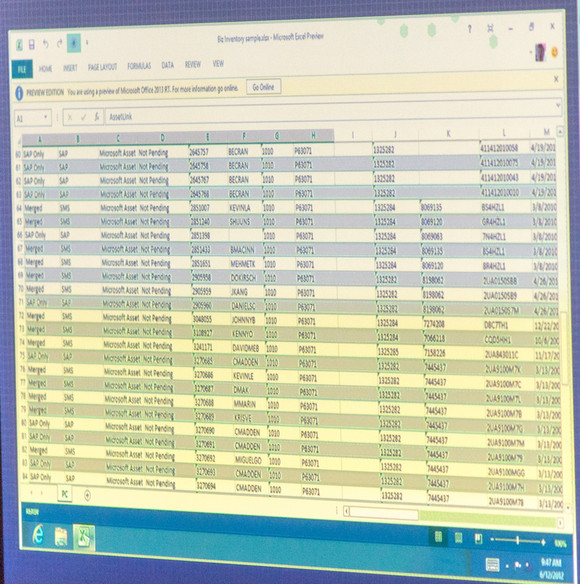This screenshot has height=584, width=580.
Task: Click the zoom in plus button
Action: click(543, 542)
